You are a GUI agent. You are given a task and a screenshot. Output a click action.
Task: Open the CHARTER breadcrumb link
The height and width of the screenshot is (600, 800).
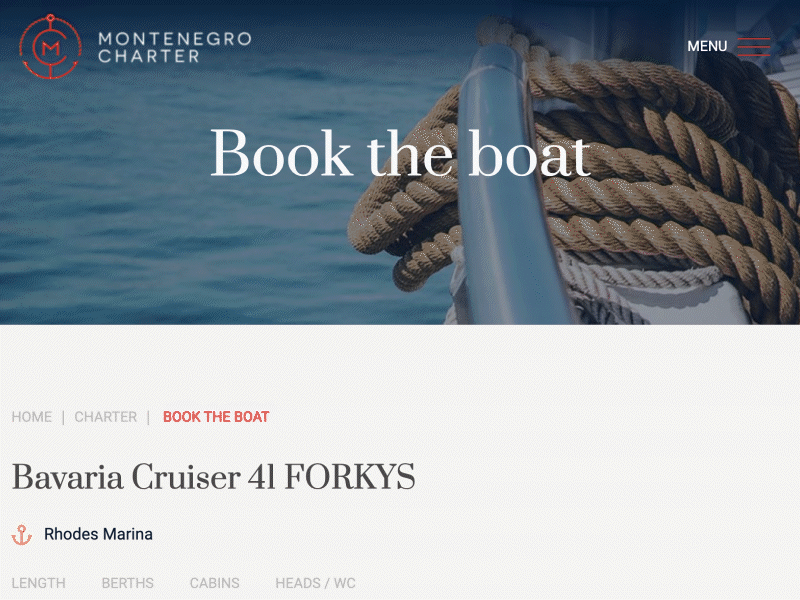tap(106, 417)
